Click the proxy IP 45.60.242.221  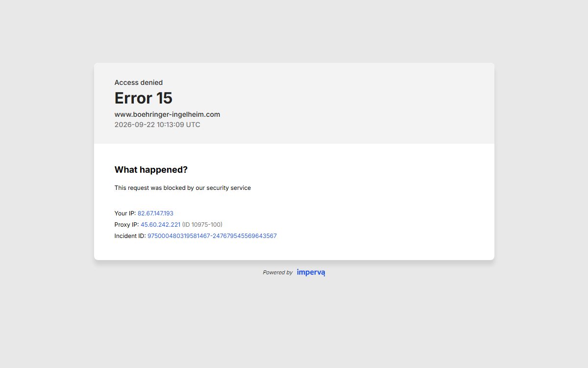tap(160, 225)
